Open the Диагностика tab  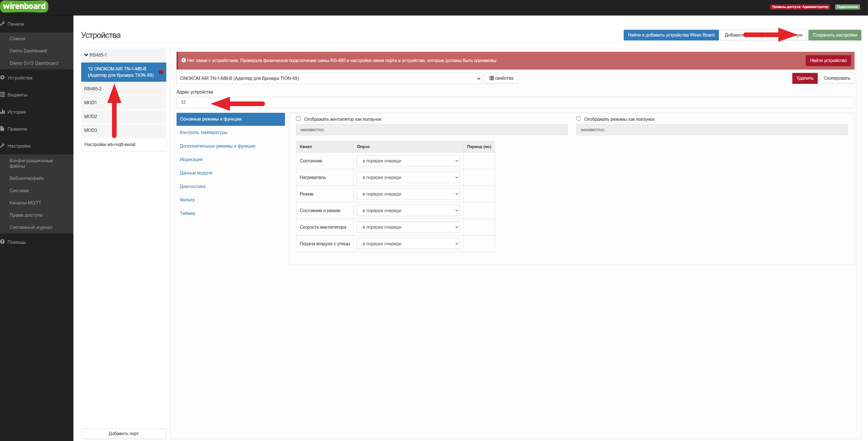point(192,186)
